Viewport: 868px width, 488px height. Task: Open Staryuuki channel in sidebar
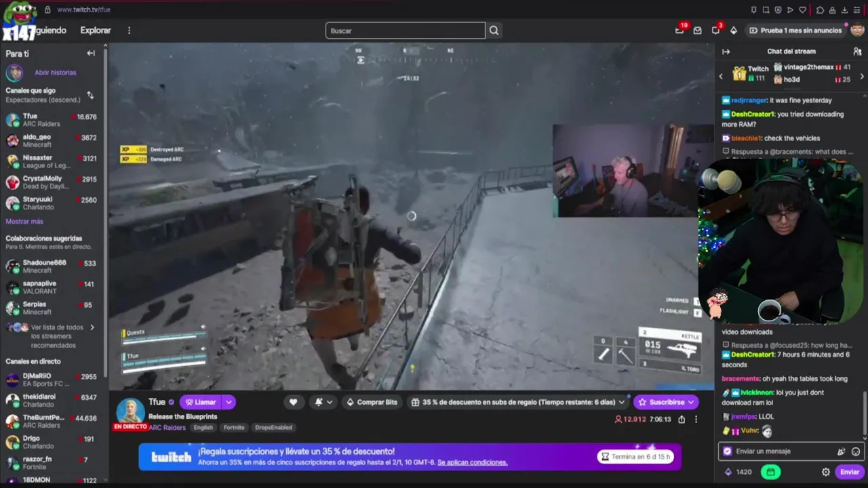(x=52, y=203)
